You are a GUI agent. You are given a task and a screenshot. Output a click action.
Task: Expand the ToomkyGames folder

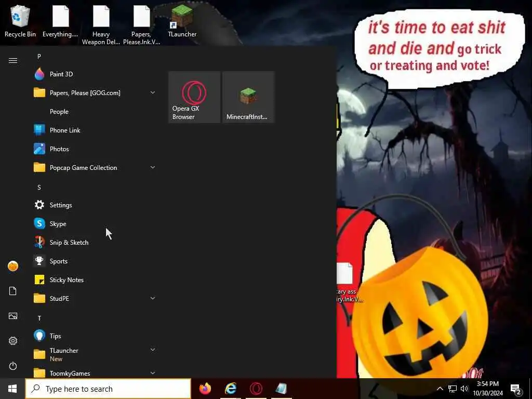click(95, 373)
